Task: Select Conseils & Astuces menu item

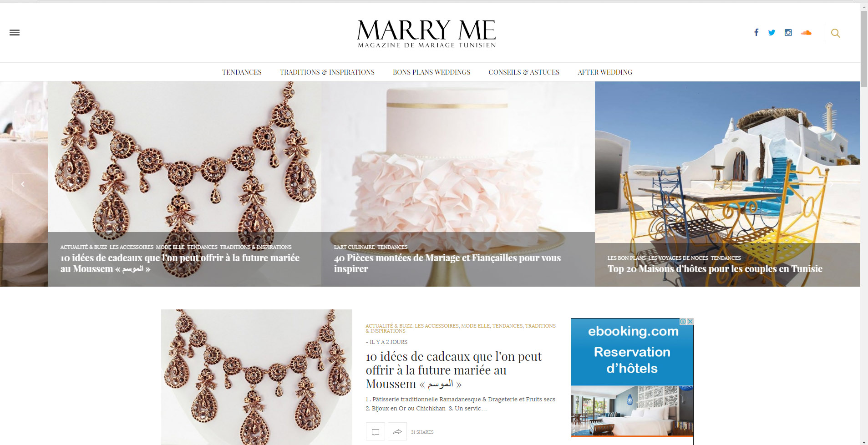Action: click(524, 72)
